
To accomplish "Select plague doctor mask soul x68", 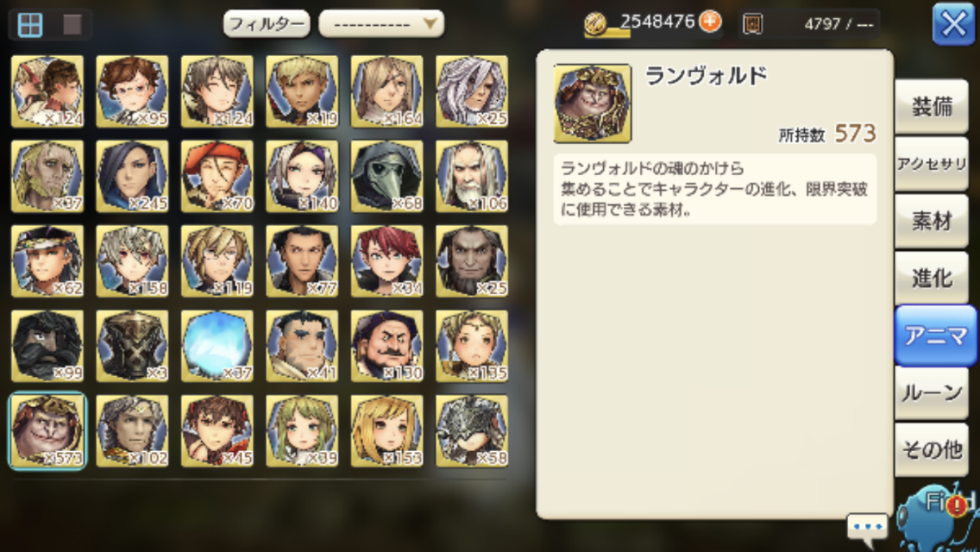I will tap(386, 176).
